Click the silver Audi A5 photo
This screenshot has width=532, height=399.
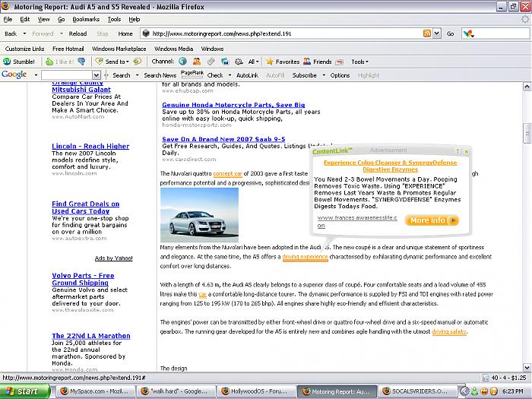[199, 215]
